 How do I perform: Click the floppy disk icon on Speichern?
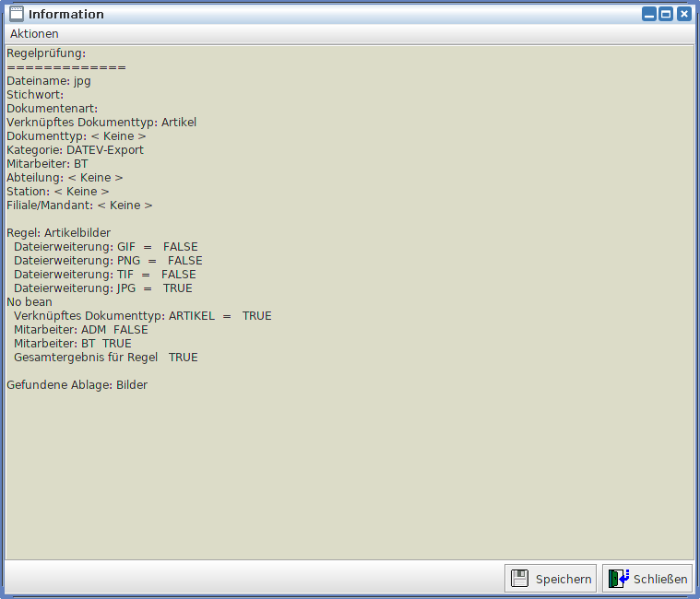520,579
